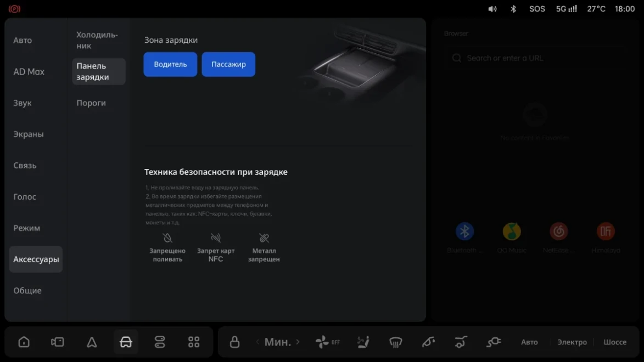Tap the 27°C outside temperature
644x362 pixels.
tap(596, 9)
